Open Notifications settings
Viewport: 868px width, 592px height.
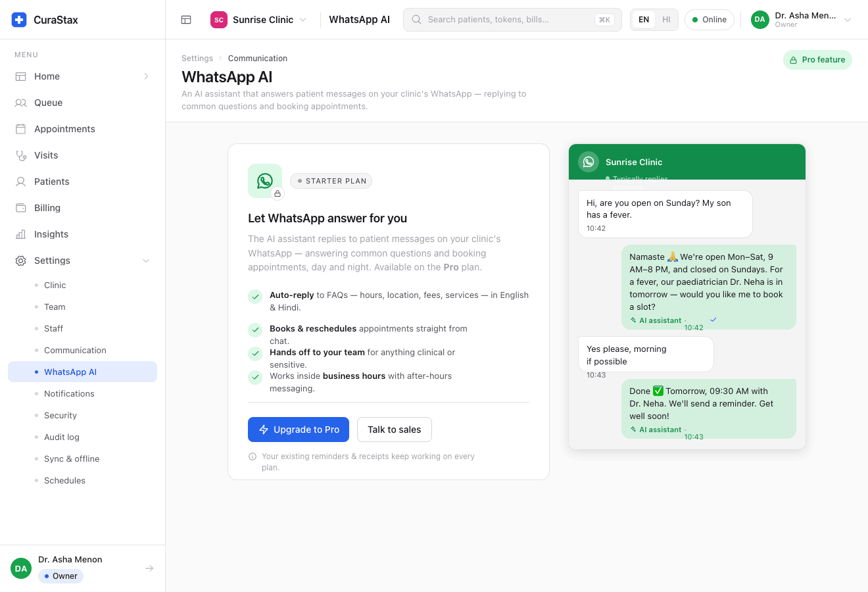[x=82, y=393]
